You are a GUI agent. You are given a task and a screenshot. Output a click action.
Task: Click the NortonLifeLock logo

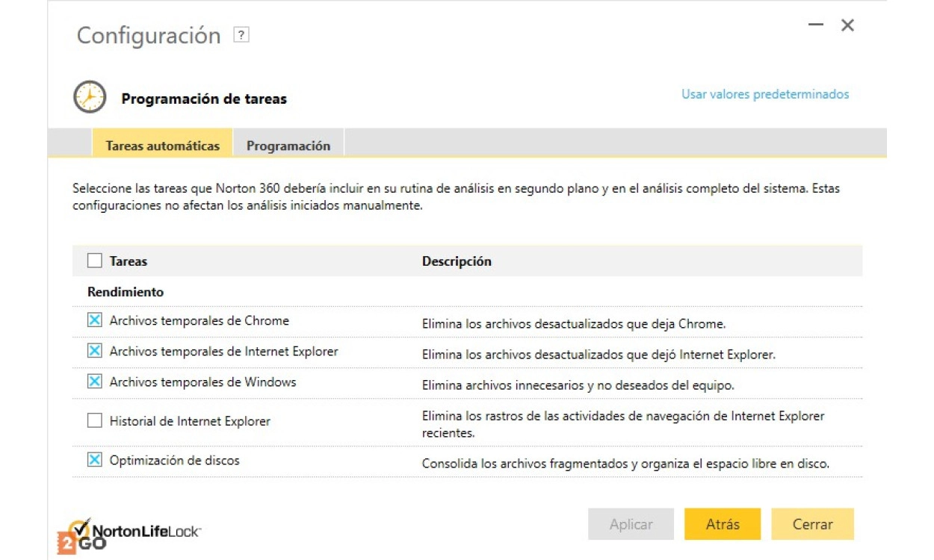point(138,531)
